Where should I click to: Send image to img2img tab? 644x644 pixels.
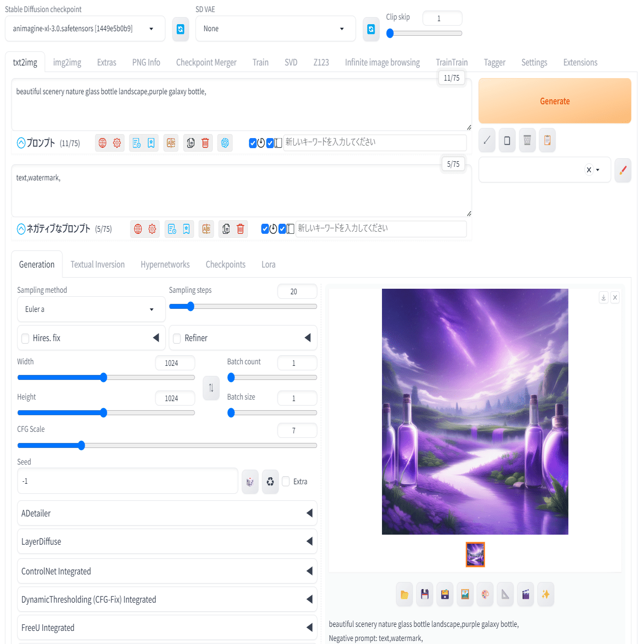coord(465,595)
